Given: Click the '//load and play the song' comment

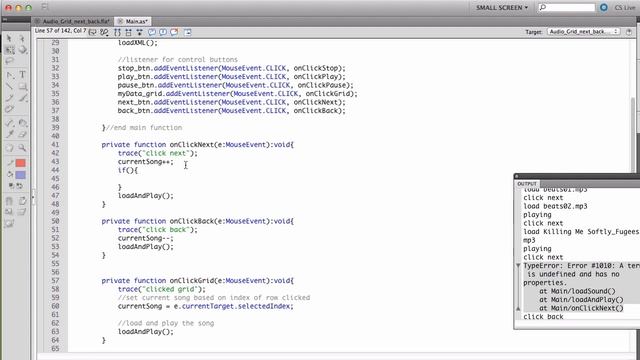Looking at the screenshot, I should [166, 323].
